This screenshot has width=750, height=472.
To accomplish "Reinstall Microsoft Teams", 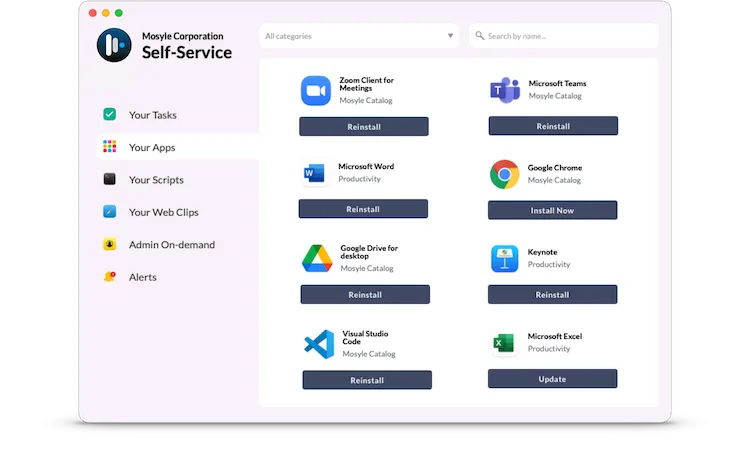I will [x=553, y=126].
